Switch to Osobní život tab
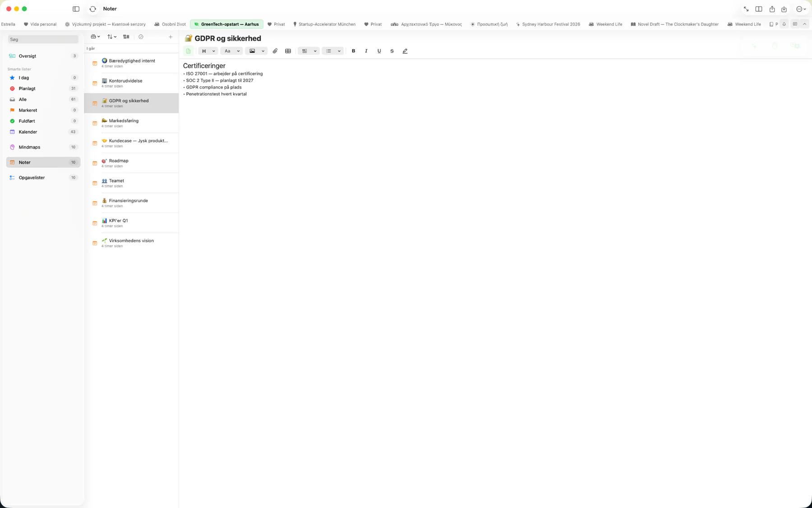812x508 pixels. [x=170, y=24]
